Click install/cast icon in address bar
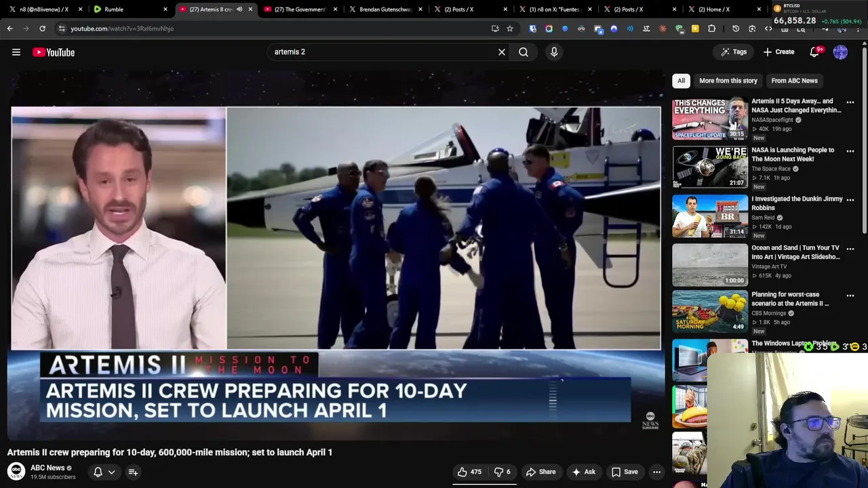Image resolution: width=868 pixels, height=488 pixels. pos(495,28)
